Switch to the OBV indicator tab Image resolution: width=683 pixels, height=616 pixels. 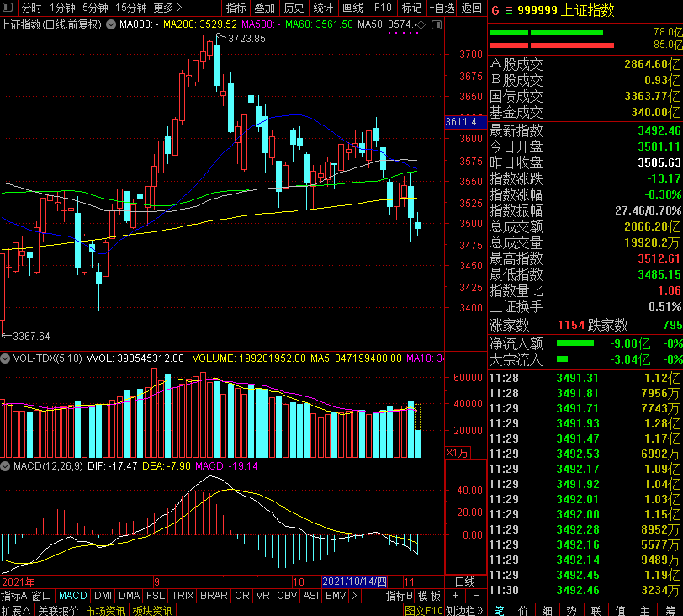[287, 596]
